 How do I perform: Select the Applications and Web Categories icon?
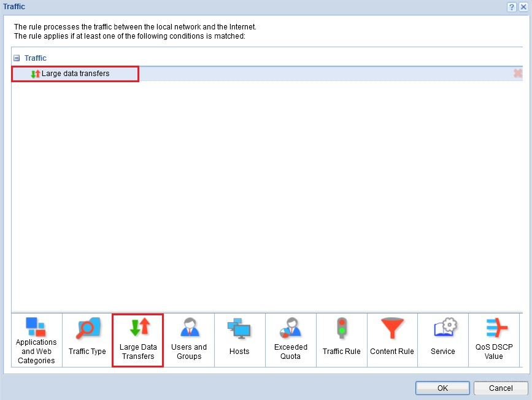pyautogui.click(x=36, y=339)
